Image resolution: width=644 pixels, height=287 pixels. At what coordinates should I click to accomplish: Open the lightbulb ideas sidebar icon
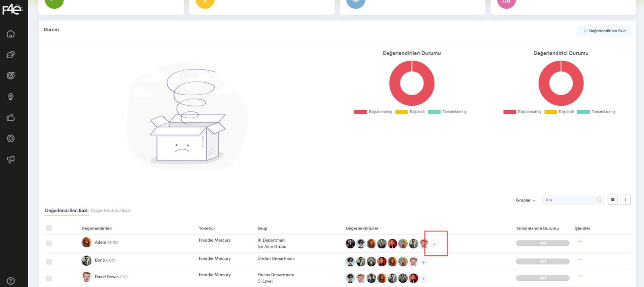click(11, 96)
